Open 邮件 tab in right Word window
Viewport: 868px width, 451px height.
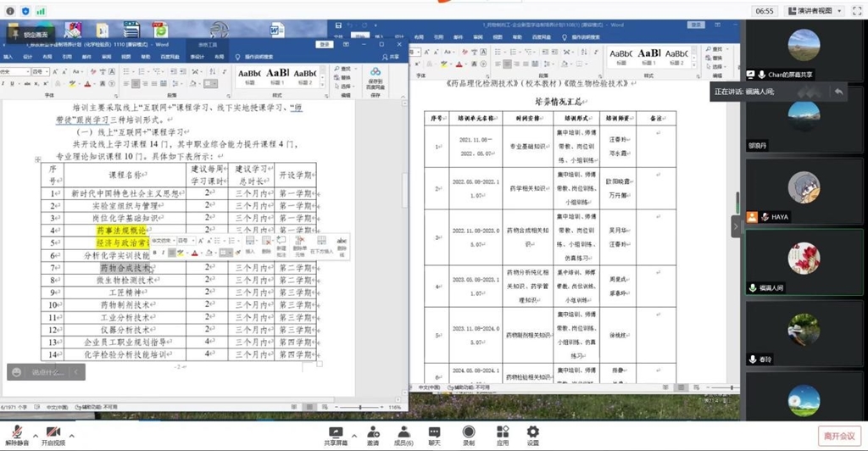(458, 37)
